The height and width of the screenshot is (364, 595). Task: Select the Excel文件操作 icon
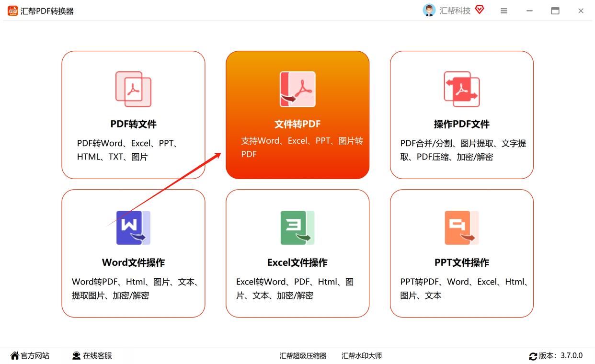297,228
